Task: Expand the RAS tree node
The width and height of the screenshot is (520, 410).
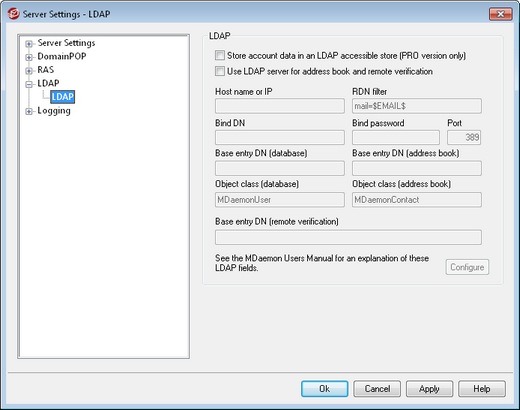Action: (x=29, y=71)
